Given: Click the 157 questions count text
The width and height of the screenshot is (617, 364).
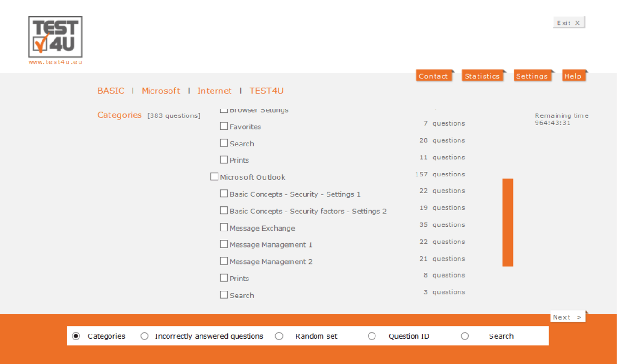Looking at the screenshot, I should [x=440, y=174].
